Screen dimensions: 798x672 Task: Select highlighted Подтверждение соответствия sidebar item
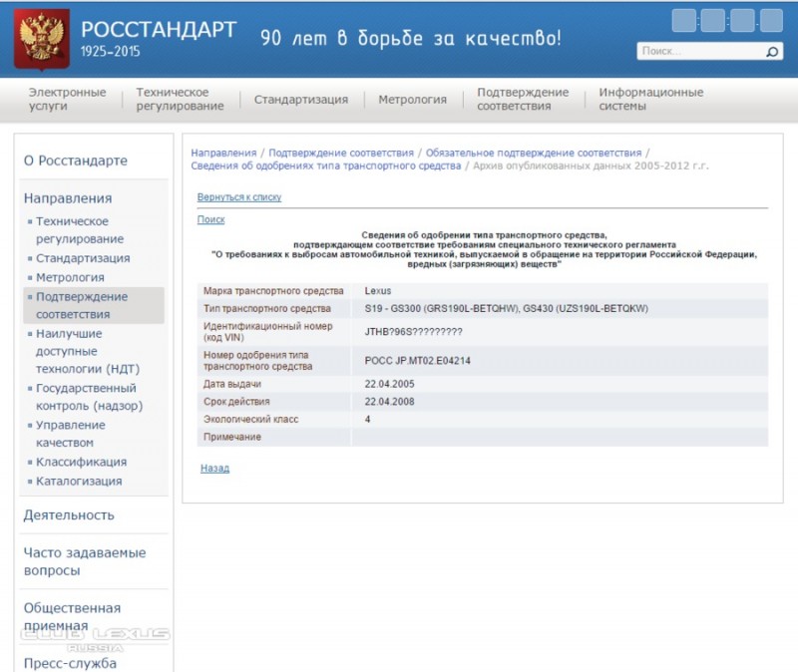coord(94,305)
